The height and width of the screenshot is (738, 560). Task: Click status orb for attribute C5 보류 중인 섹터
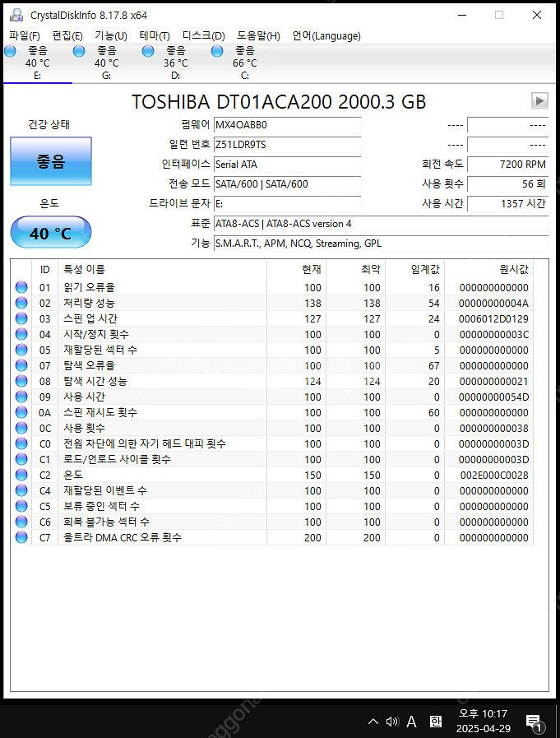coord(21,506)
